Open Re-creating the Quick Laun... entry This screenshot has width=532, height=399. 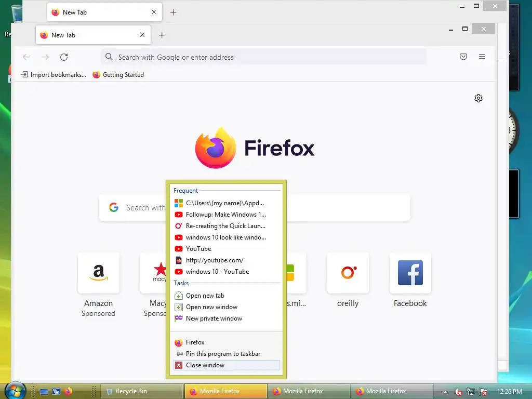227,226
